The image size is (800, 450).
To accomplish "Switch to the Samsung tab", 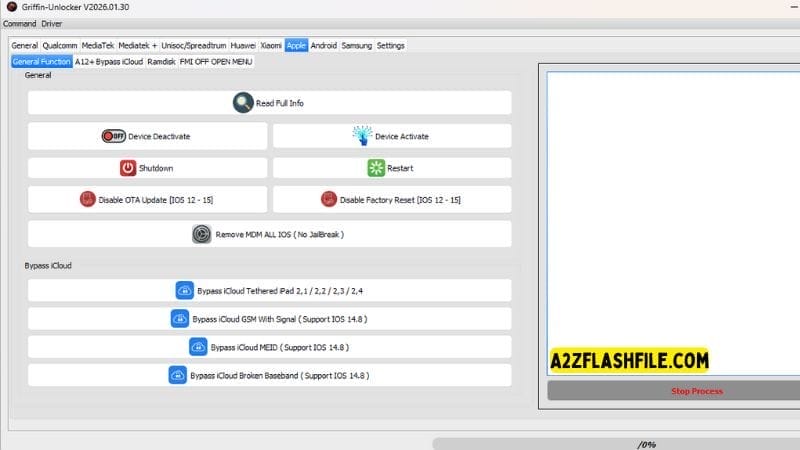I will point(357,45).
